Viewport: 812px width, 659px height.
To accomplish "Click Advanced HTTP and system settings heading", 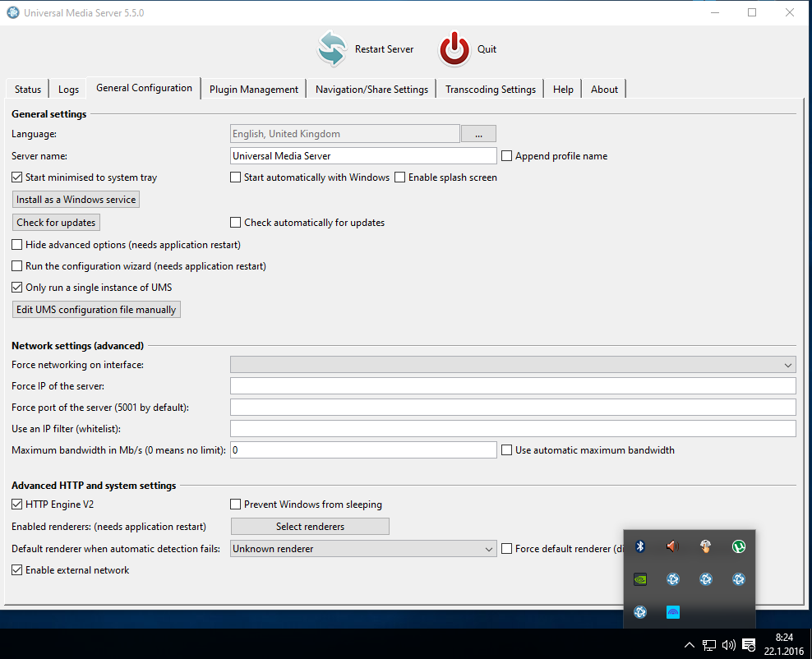I will click(x=94, y=486).
